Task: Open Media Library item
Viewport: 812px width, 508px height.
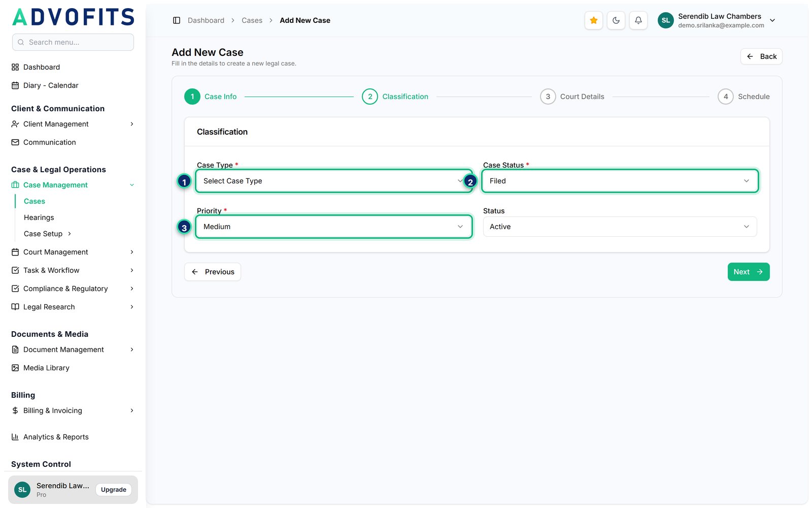Action: click(73, 368)
